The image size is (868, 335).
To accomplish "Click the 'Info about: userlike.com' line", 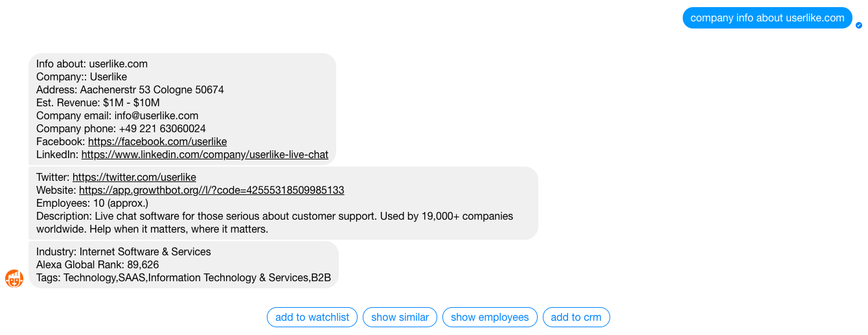I will pyautogui.click(x=92, y=64).
